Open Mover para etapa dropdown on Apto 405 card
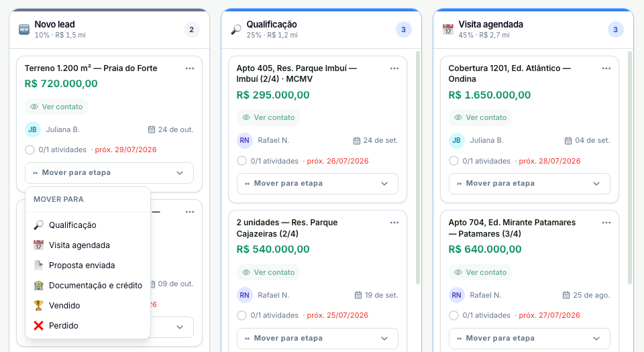 tap(317, 184)
